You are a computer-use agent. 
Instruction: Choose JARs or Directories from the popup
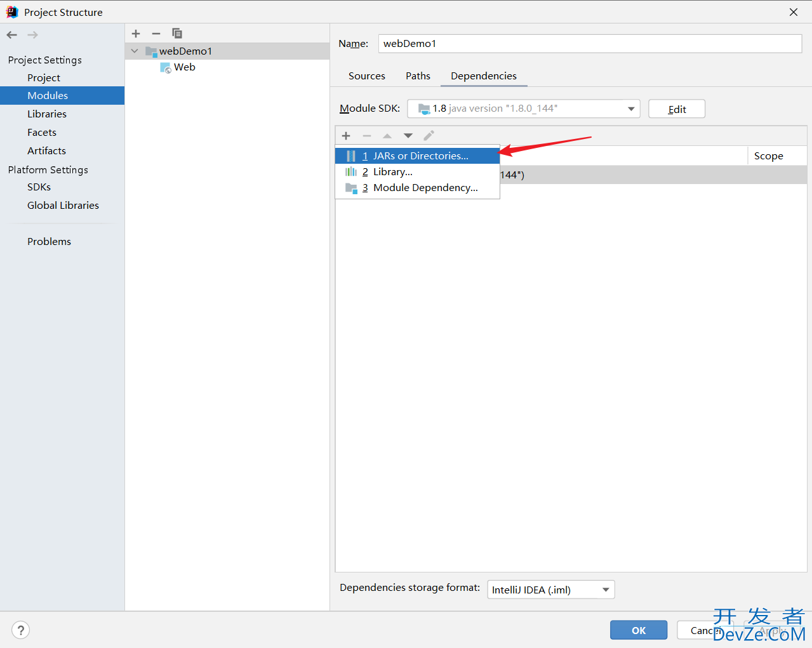[418, 155]
